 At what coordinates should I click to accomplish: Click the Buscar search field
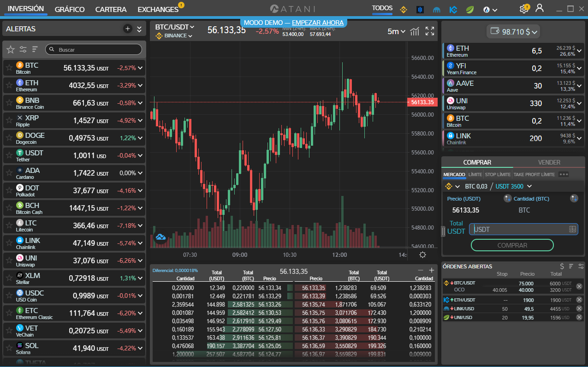(98, 49)
